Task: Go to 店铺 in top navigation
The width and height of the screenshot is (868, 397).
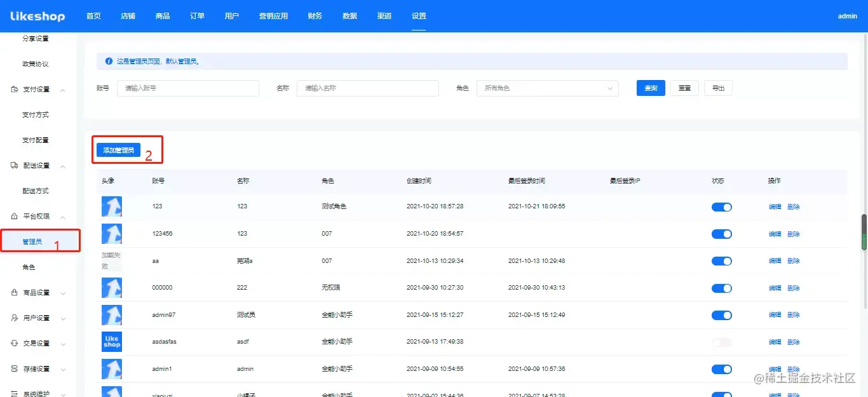Action: (128, 16)
